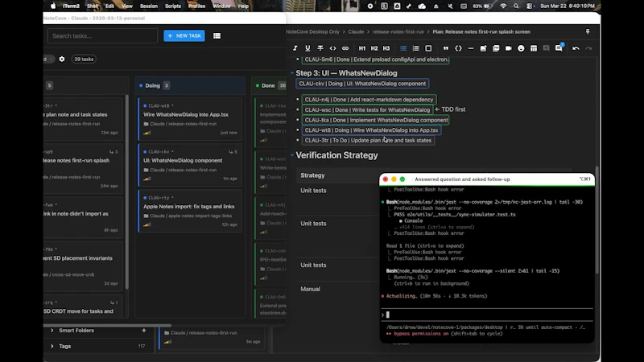The image size is (644, 362).
Task: Click the NEW TASK button
Action: click(184, 35)
